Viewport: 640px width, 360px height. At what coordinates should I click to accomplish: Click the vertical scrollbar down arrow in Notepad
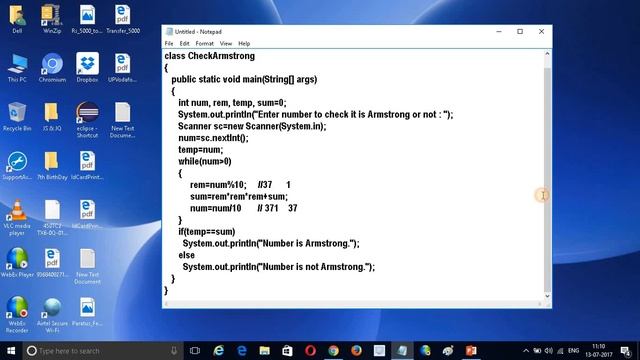click(547, 296)
